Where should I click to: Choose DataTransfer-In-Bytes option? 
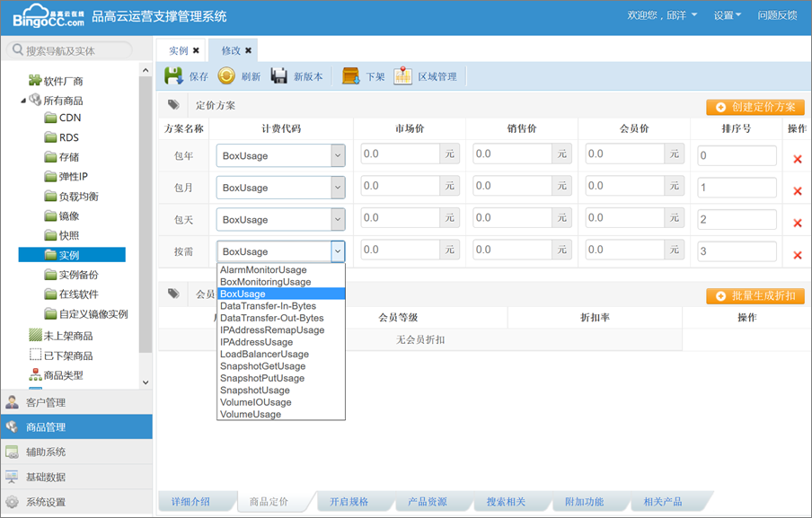[x=280, y=306]
